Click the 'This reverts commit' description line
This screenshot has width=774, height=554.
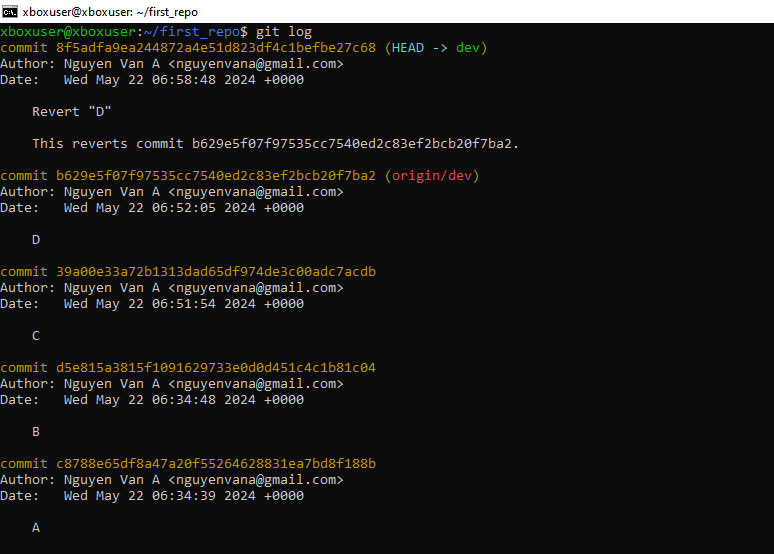click(x=275, y=144)
